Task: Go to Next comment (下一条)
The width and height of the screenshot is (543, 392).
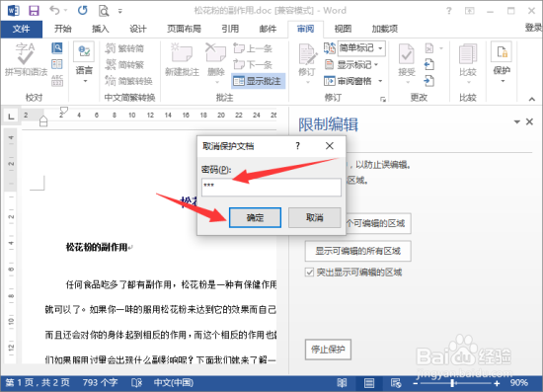Action: (x=253, y=64)
